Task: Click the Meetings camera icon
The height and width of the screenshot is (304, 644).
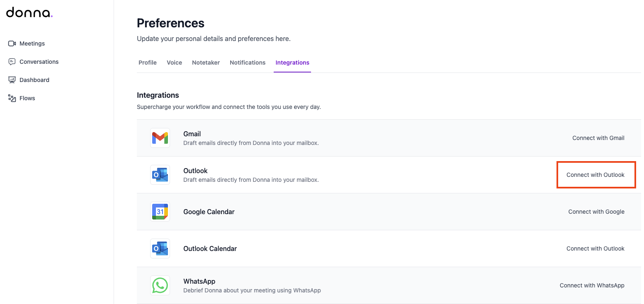Action: tap(12, 43)
